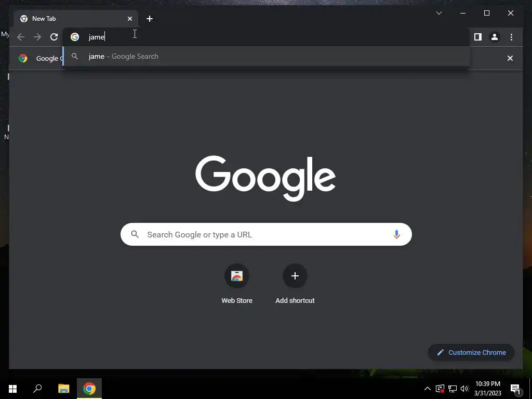Open Windows taskbar search
The width and height of the screenshot is (532, 399).
[x=37, y=389]
